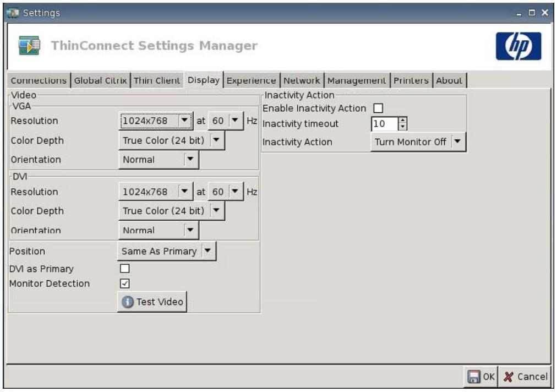Viewport: 557px width, 392px height.
Task: Switch to the Printers tab
Action: pyautogui.click(x=411, y=80)
